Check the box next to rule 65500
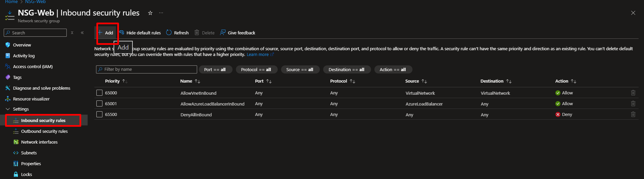This screenshot has width=644, height=179. click(x=99, y=115)
